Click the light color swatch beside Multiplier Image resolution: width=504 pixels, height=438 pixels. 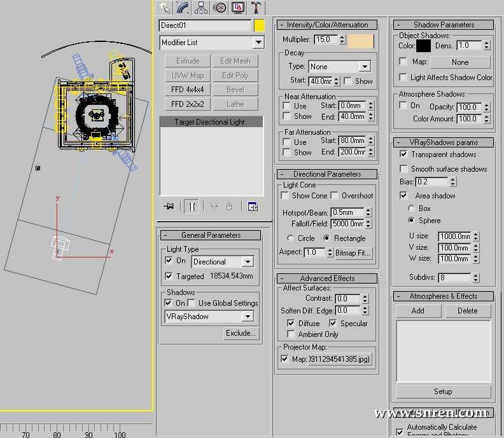coord(361,40)
